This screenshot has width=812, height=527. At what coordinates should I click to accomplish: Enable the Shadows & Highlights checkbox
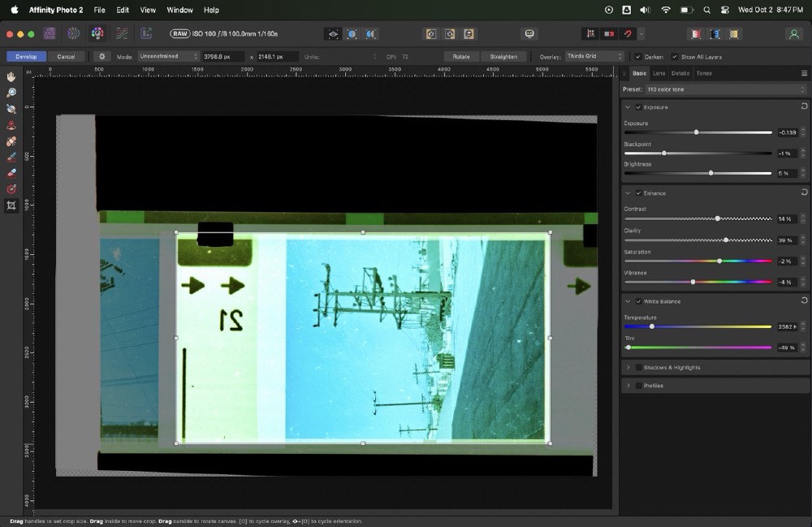638,368
